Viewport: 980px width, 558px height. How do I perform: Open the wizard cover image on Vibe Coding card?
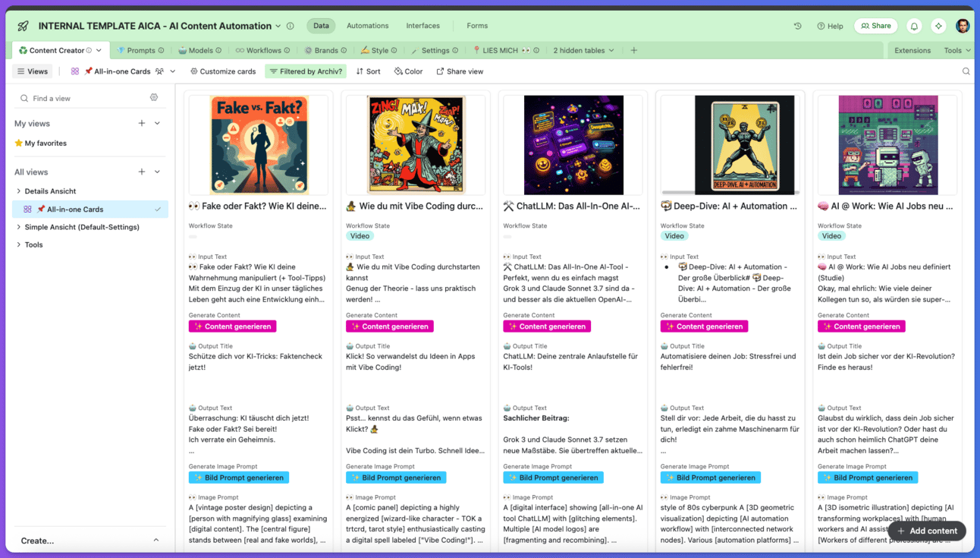(416, 145)
